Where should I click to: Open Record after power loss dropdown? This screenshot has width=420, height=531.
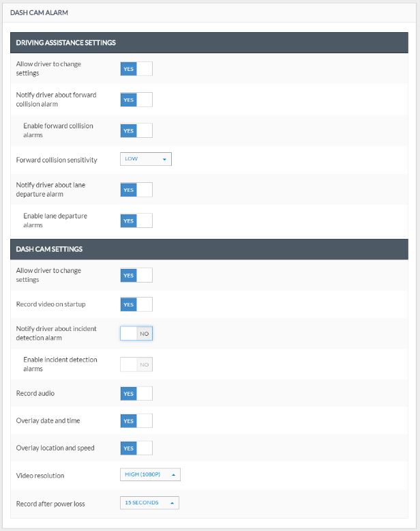pos(149,503)
